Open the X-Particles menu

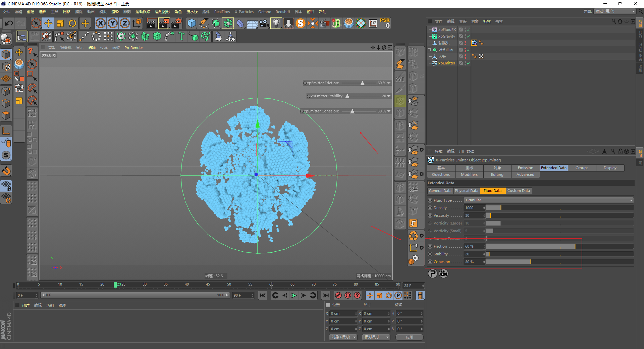[244, 12]
